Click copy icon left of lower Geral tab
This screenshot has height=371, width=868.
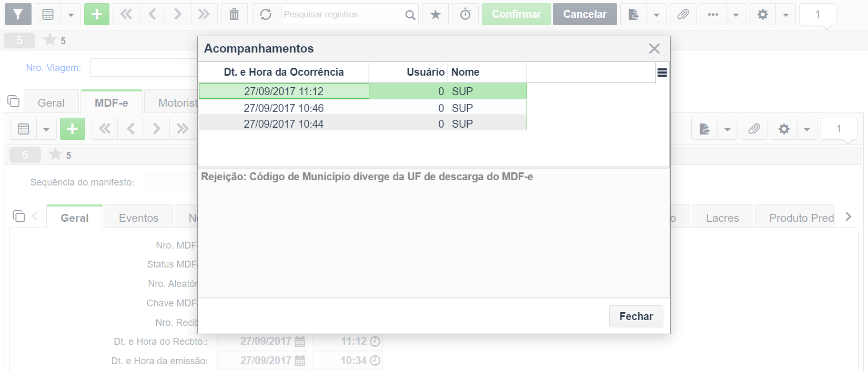pos(18,216)
